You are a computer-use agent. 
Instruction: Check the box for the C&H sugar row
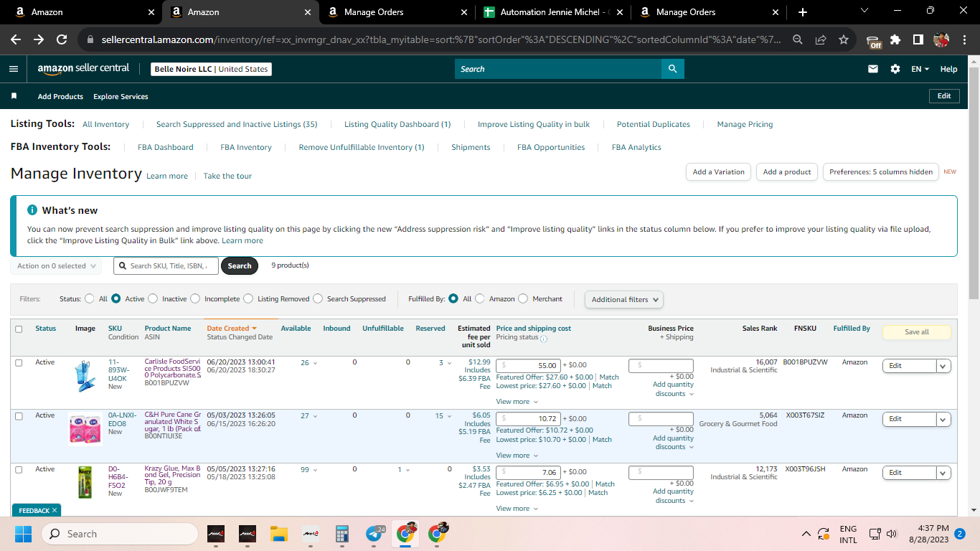(x=19, y=416)
